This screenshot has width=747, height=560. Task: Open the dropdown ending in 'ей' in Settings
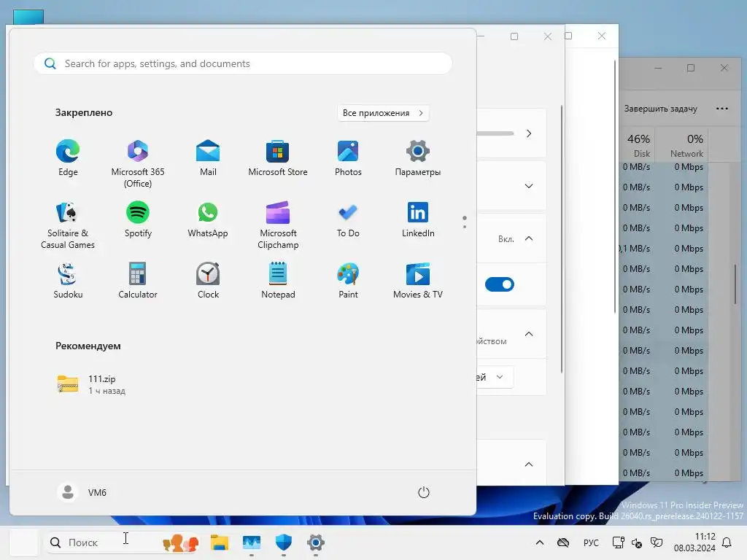(495, 377)
